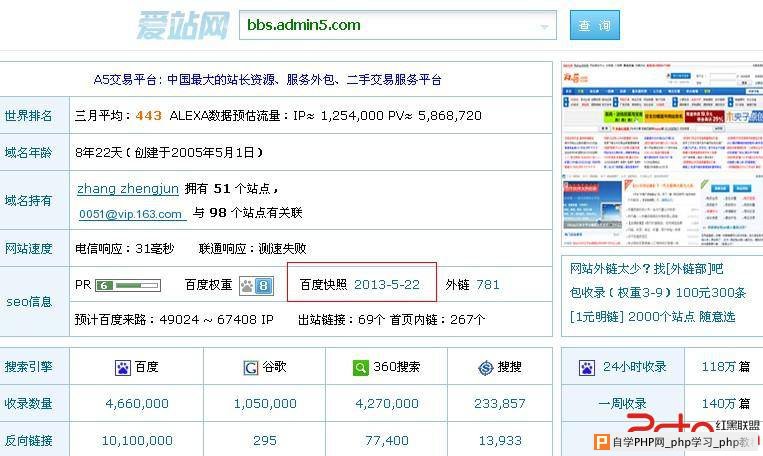Viewport: 763px width, 456px height.
Task: Click the world rank value 443
Action: point(148,116)
